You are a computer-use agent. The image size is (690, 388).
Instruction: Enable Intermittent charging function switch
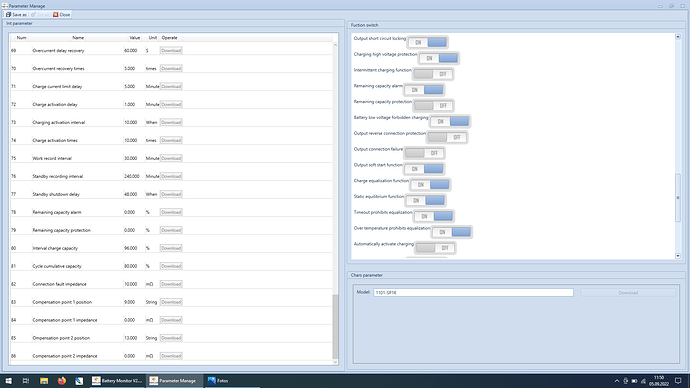tap(433, 74)
